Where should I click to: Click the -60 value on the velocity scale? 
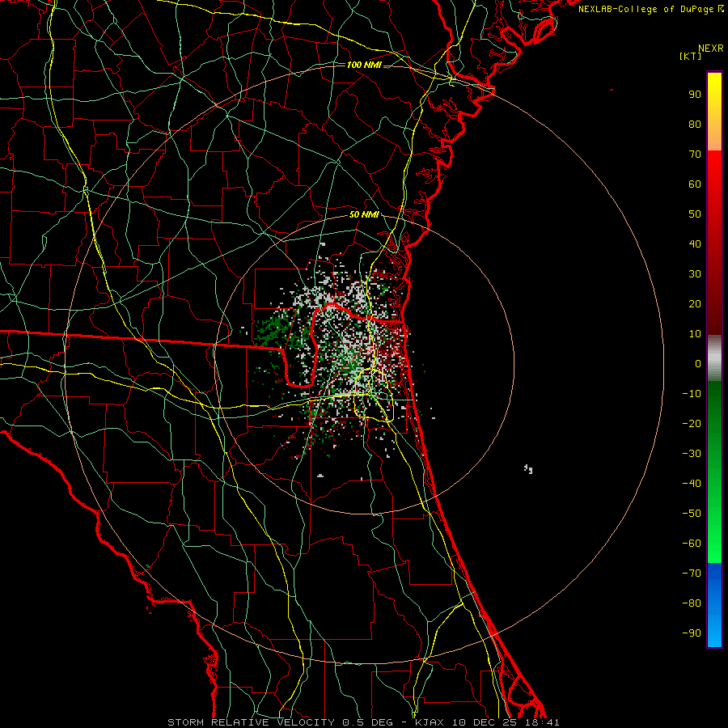tap(692, 544)
